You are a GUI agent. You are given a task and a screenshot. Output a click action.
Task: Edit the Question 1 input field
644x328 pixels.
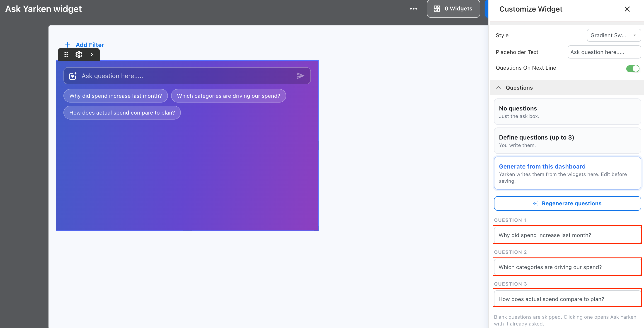click(567, 235)
